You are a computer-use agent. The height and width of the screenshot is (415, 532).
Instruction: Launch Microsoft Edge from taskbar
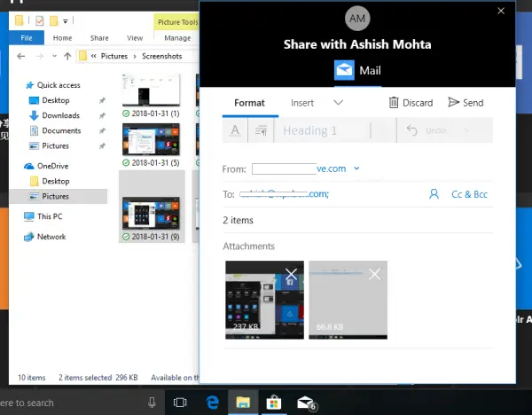(x=213, y=403)
